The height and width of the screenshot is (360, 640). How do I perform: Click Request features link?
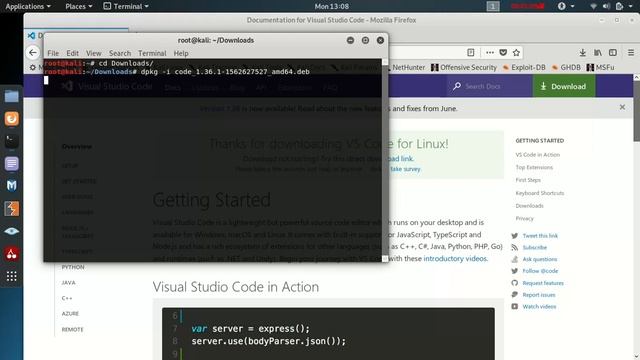click(x=543, y=283)
